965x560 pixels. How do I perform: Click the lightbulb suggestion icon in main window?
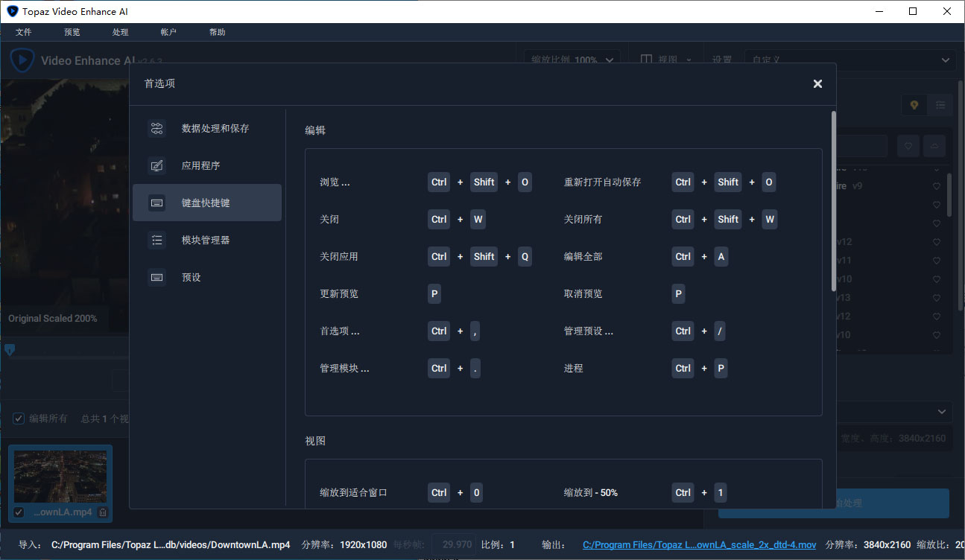pyautogui.click(x=914, y=106)
